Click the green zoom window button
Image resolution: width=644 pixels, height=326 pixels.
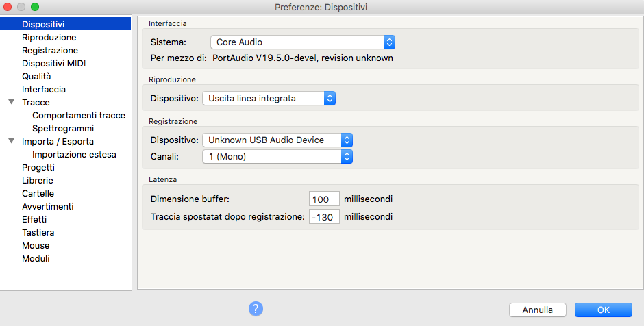pos(35,7)
